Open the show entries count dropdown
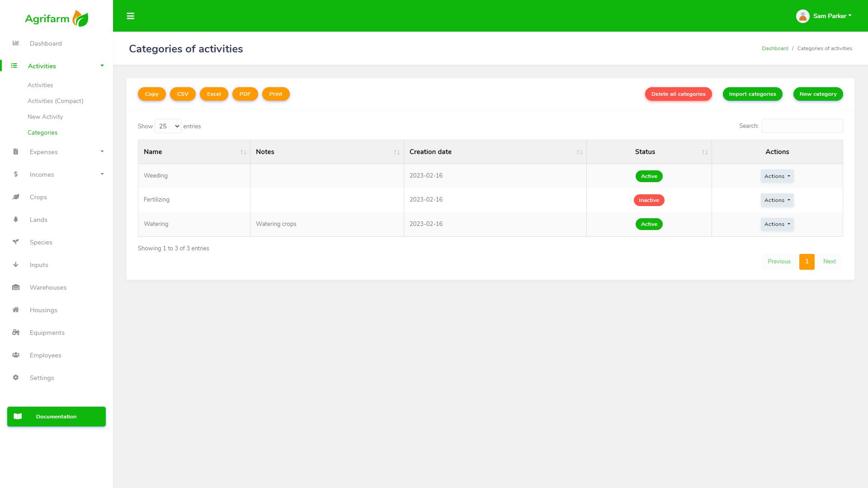This screenshot has height=488, width=868. pyautogui.click(x=168, y=126)
